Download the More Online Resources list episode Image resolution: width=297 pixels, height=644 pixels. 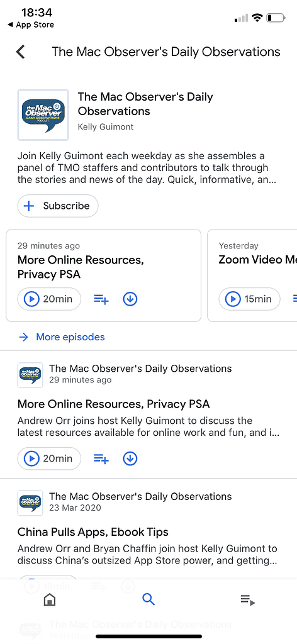(x=130, y=458)
